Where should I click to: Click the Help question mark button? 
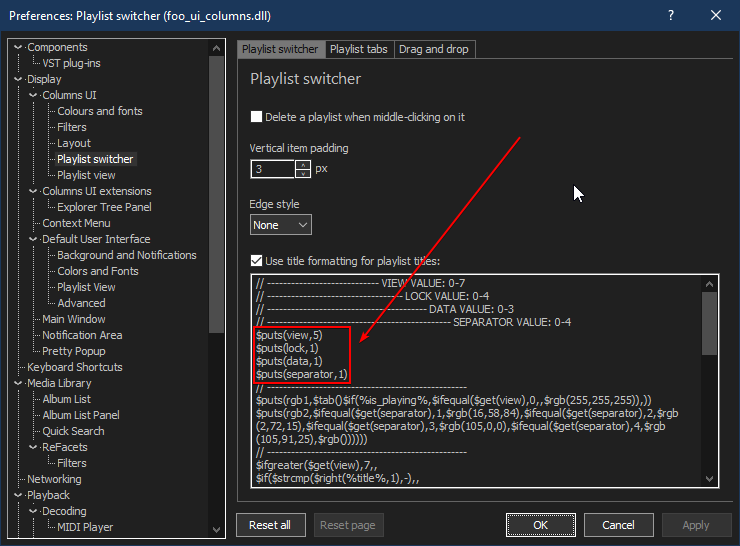tap(669, 16)
